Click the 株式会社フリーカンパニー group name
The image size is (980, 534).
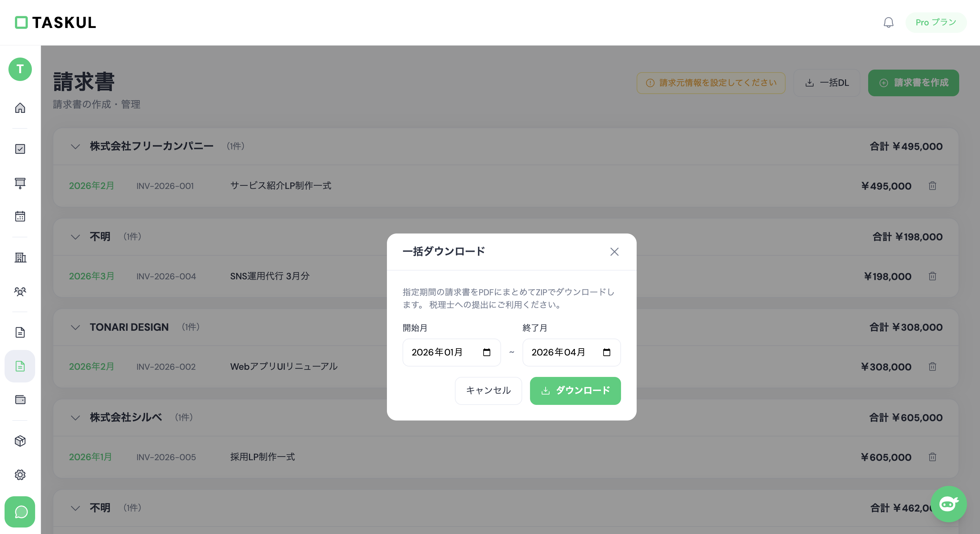(x=152, y=146)
